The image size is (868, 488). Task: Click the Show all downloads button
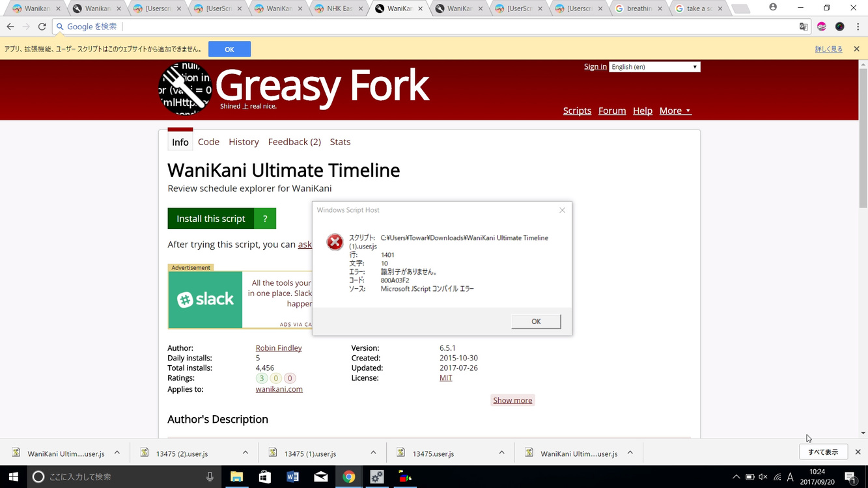tap(823, 452)
